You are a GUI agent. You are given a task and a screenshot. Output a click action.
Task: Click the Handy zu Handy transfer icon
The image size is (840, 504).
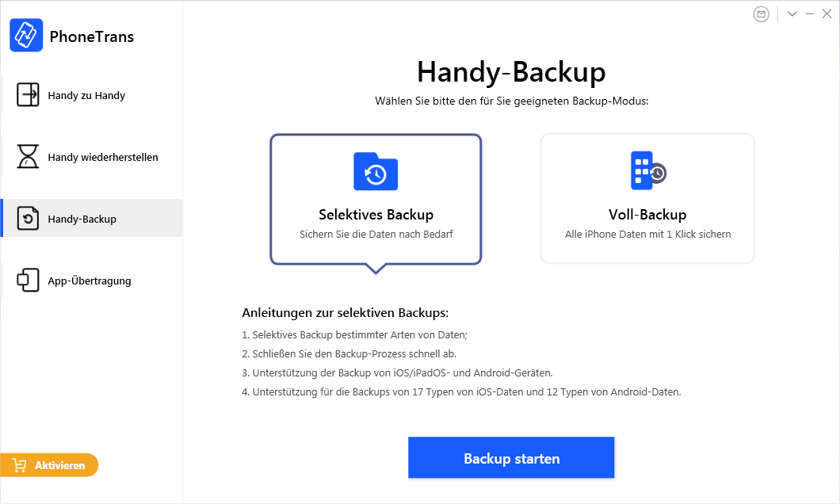pyautogui.click(x=28, y=95)
